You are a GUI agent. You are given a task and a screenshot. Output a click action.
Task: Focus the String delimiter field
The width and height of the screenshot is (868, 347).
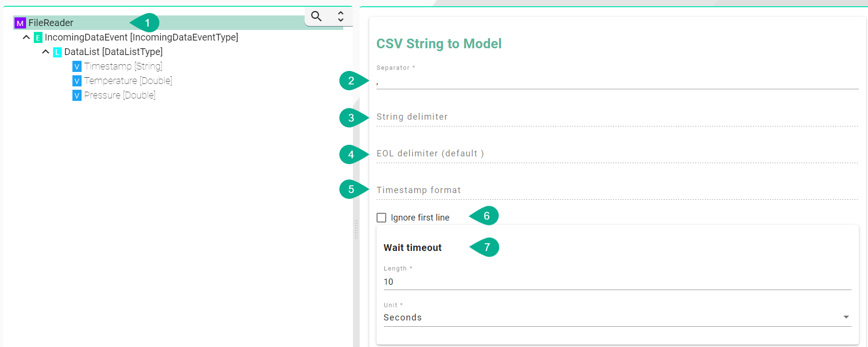617,117
